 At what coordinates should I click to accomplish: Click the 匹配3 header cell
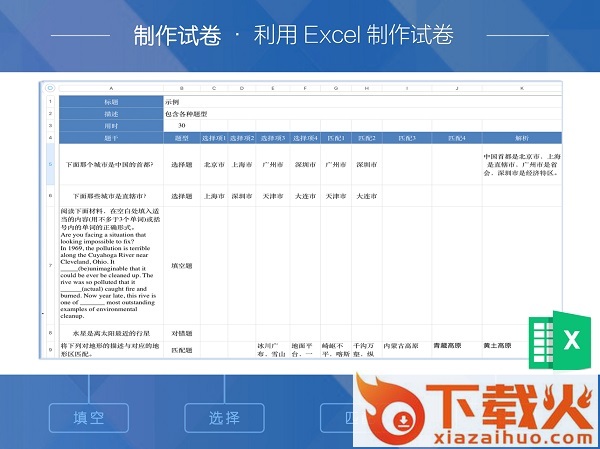click(x=407, y=138)
